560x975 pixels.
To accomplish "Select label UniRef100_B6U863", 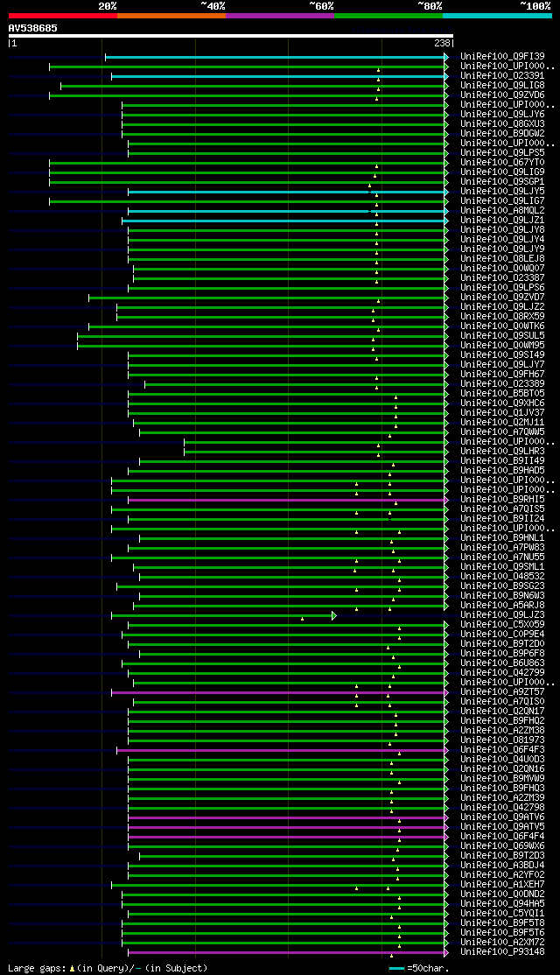I will [502, 663].
